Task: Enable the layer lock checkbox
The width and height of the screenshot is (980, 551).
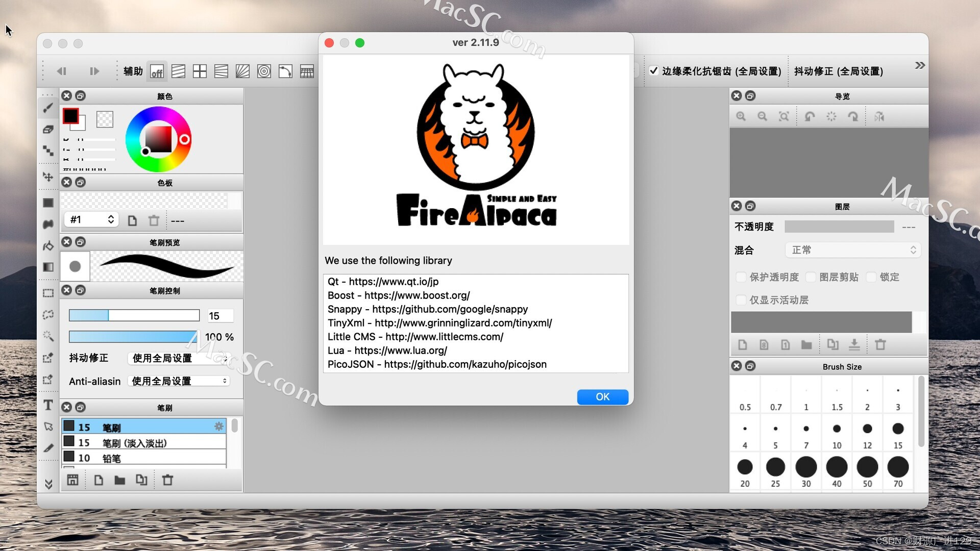Action: 871,277
